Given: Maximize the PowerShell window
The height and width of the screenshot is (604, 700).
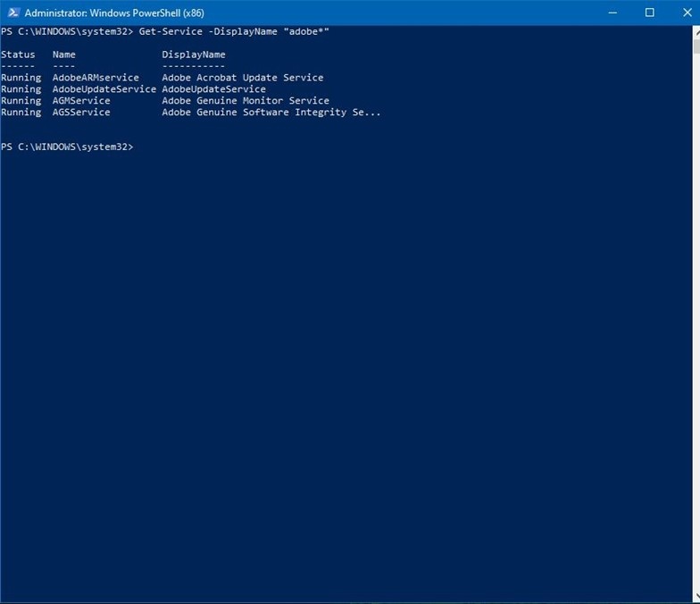Looking at the screenshot, I should 649,13.
